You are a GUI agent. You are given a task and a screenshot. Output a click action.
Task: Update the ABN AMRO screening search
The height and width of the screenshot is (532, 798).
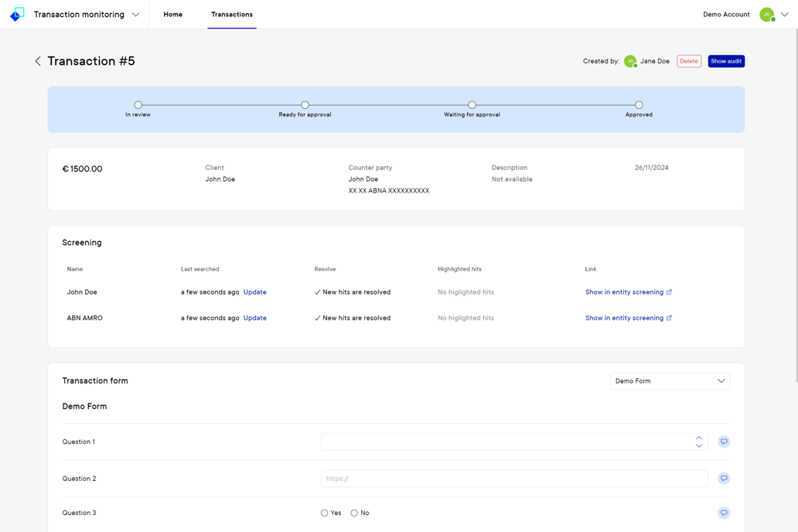pos(255,318)
